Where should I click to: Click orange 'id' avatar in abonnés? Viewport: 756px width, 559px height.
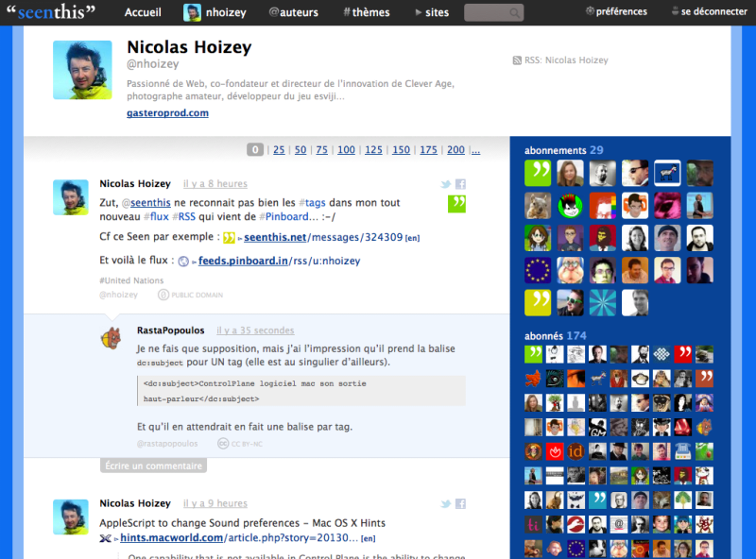coord(576,451)
